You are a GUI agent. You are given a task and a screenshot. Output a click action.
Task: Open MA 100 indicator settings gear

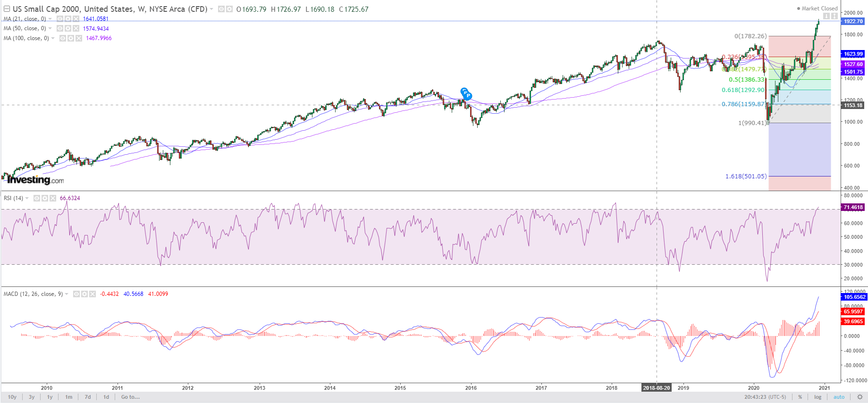(x=70, y=38)
